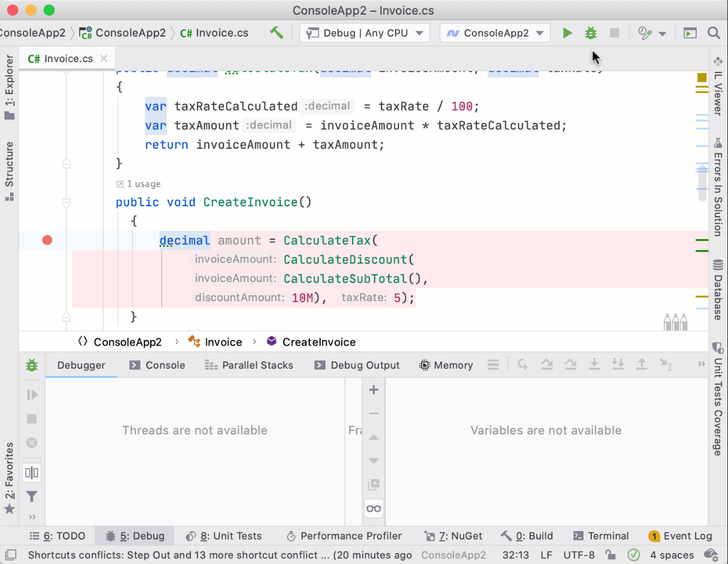
Task: Start debugging with the bug icon
Action: click(x=590, y=32)
